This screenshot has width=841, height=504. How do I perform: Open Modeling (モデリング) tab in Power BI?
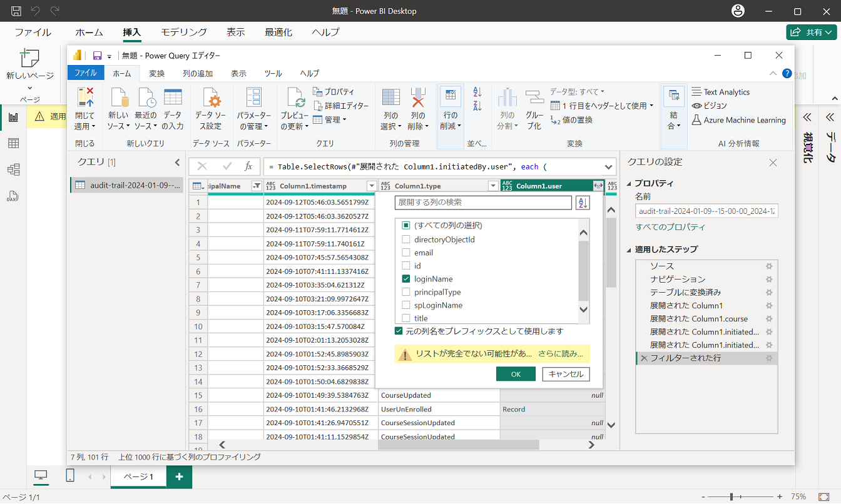(183, 32)
